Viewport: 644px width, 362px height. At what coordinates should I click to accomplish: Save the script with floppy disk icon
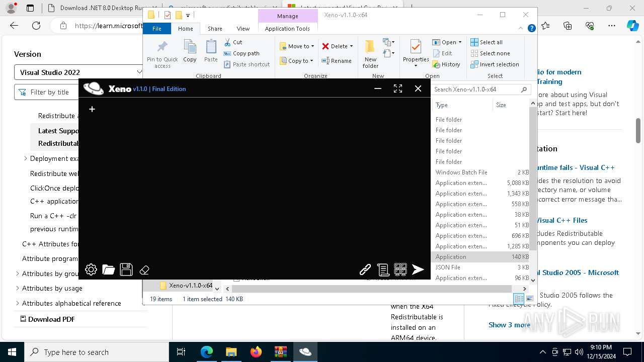click(126, 270)
